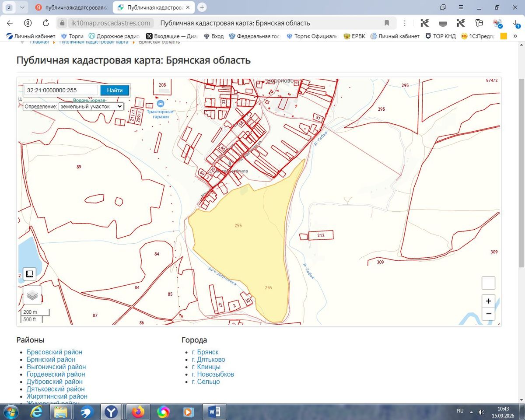Click the measure tool icon on map
The width and height of the screenshot is (525, 420).
point(29,274)
